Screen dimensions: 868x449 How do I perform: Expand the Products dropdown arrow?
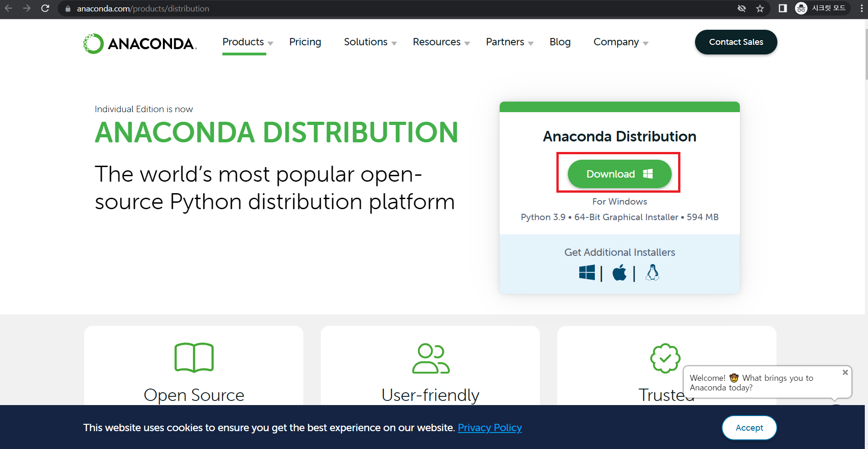270,43
